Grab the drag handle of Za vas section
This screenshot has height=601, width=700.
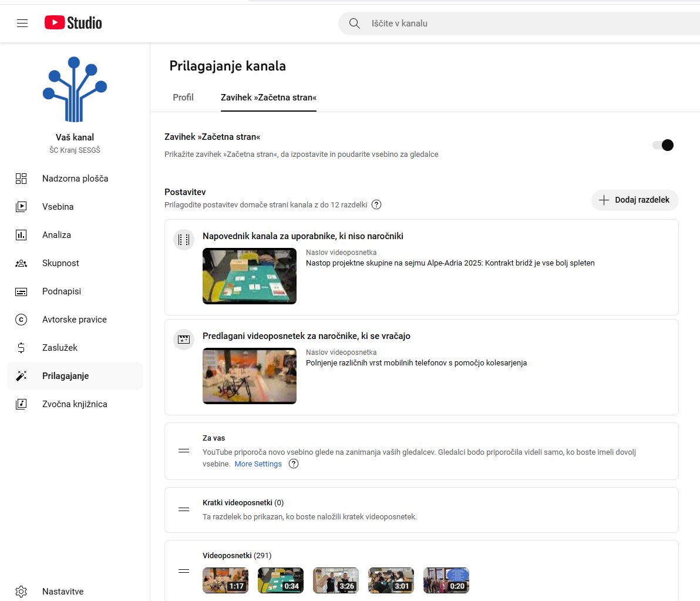tap(184, 451)
